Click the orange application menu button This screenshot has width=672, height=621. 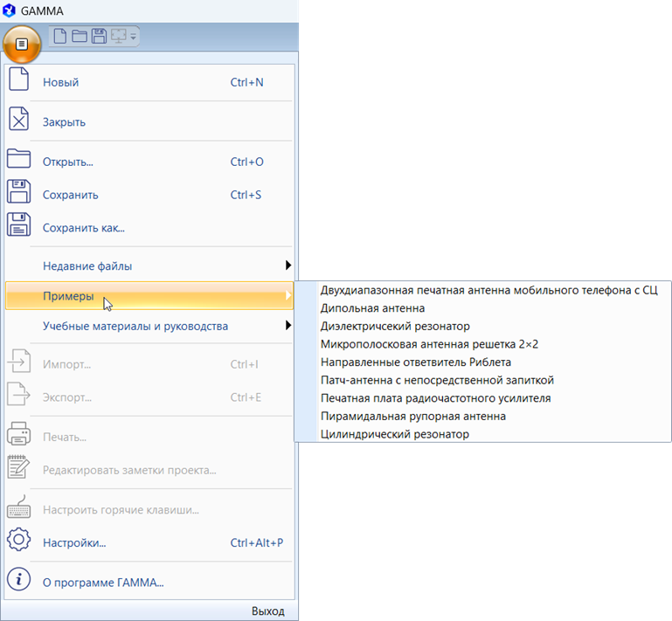22,43
